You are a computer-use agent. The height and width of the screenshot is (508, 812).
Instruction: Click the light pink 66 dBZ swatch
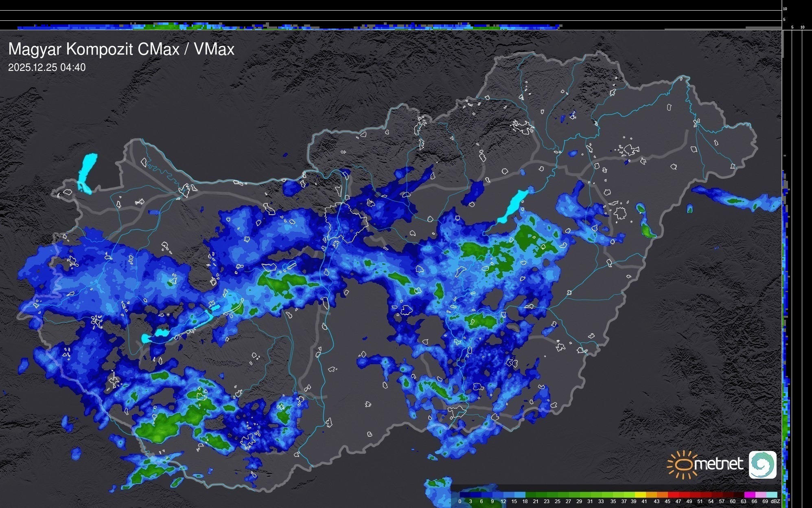click(x=761, y=495)
